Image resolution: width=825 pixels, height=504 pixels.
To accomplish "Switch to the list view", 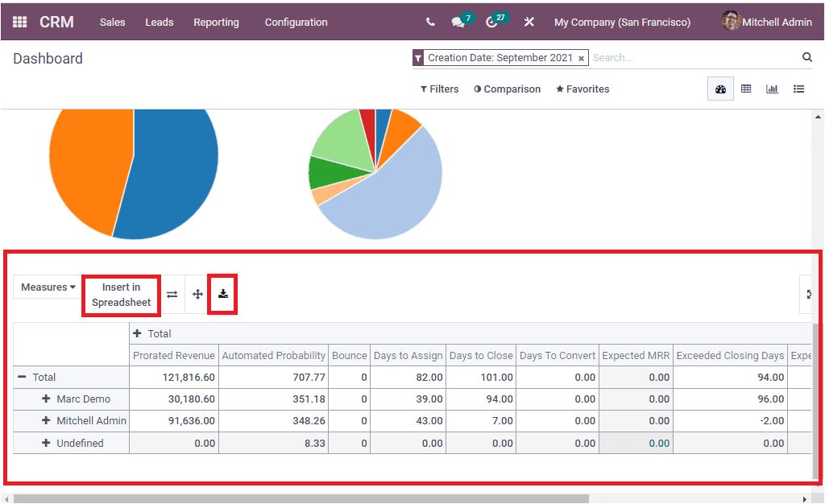I will [x=798, y=89].
